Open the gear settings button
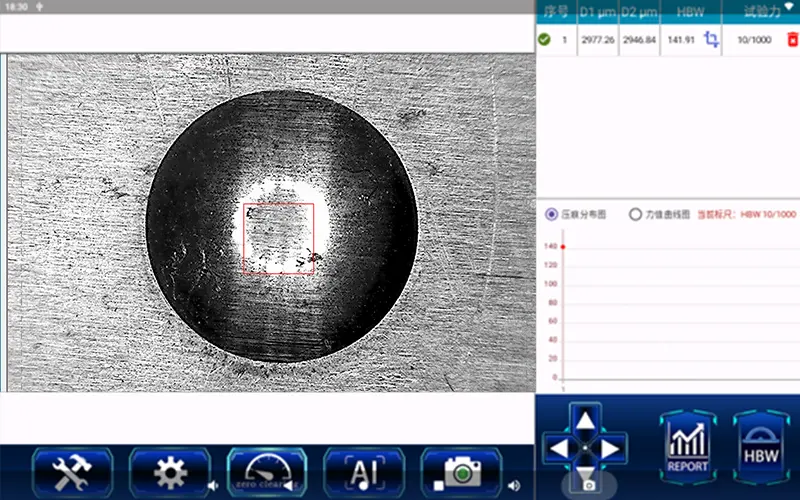Image resolution: width=800 pixels, height=500 pixels. 169,472
